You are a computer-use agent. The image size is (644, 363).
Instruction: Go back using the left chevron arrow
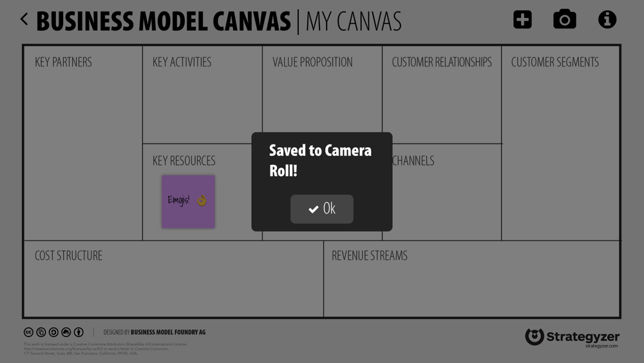24,19
